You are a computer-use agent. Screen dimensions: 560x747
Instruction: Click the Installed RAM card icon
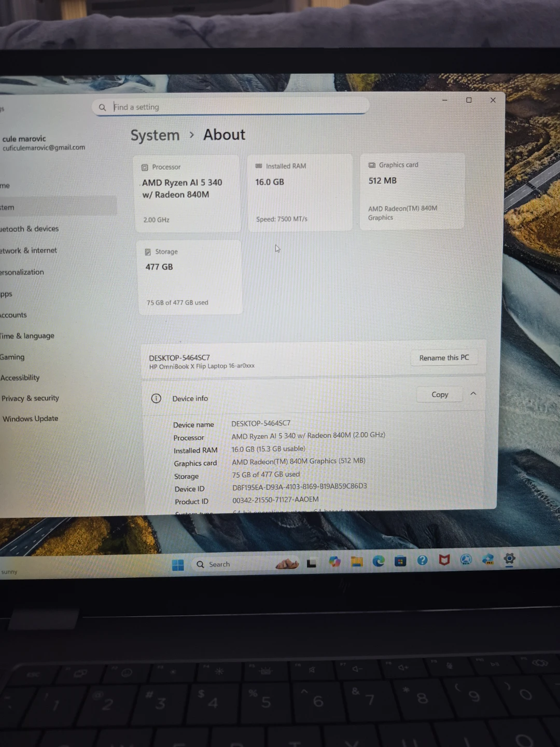click(259, 166)
